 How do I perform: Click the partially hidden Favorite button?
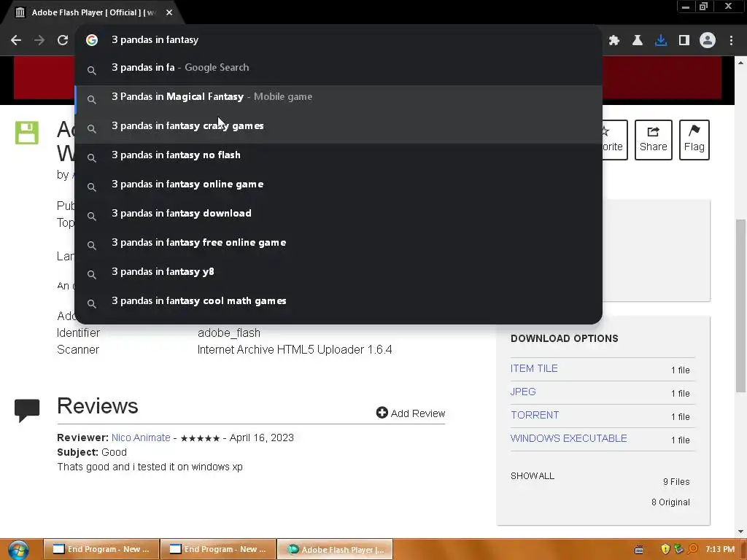[x=614, y=139]
